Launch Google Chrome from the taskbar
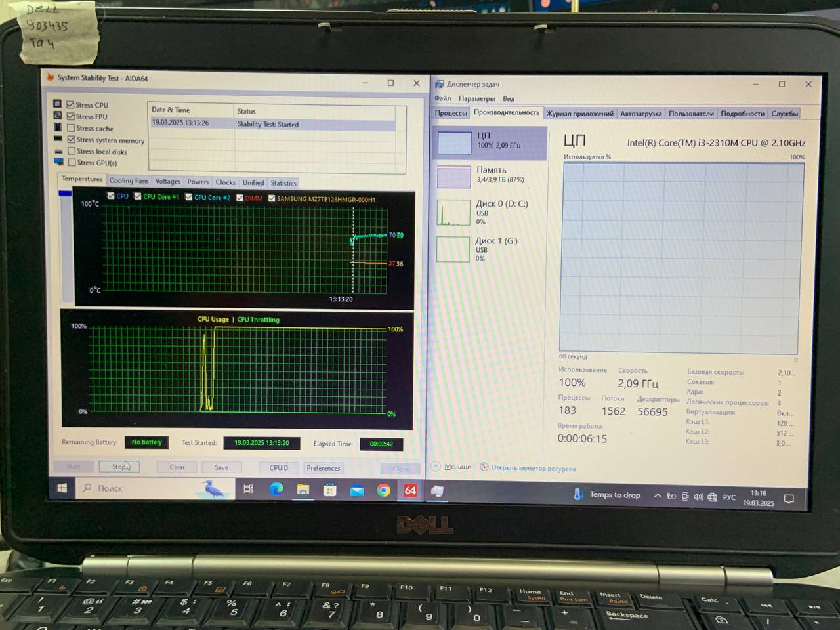Image resolution: width=840 pixels, height=630 pixels. click(x=383, y=490)
